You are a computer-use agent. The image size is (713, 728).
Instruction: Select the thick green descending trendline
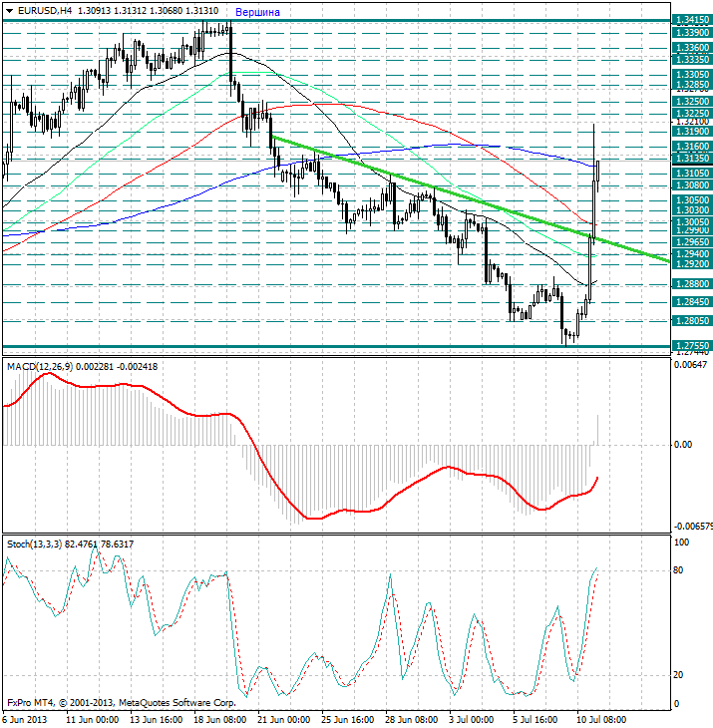[x=469, y=198]
